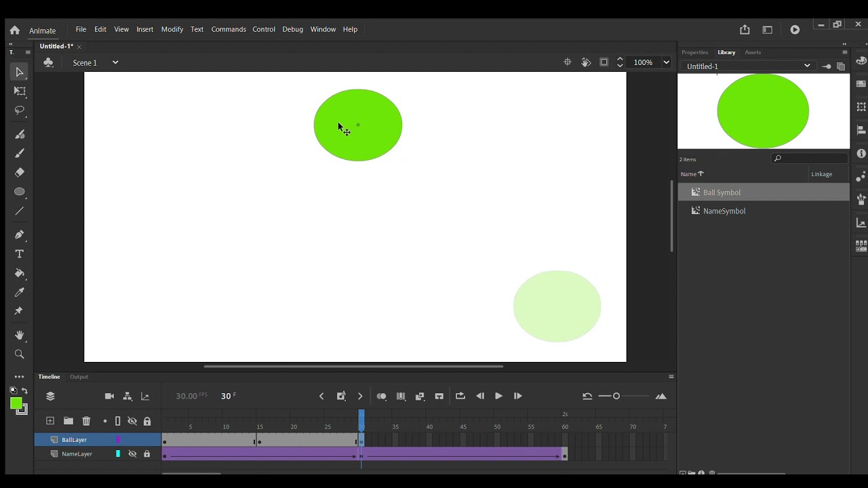Open Layer Depth panel icon
Screen dimensions: 868x488
(145, 396)
